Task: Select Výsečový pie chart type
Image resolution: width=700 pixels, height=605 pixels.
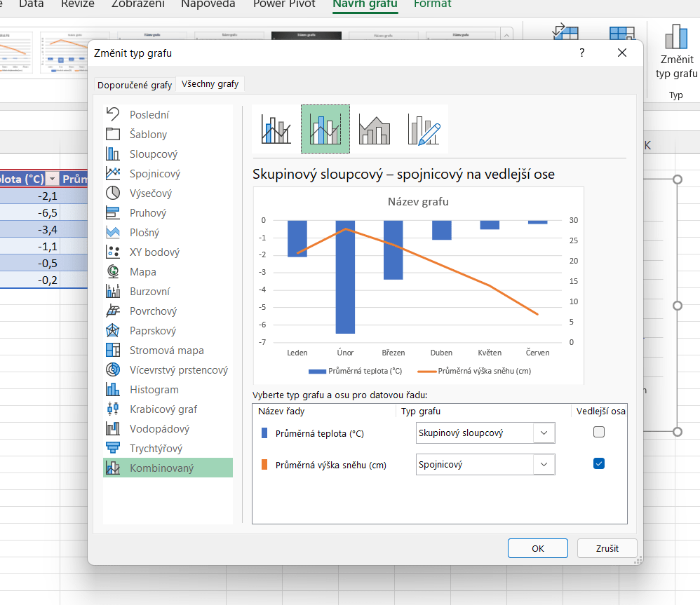Action: coord(150,193)
